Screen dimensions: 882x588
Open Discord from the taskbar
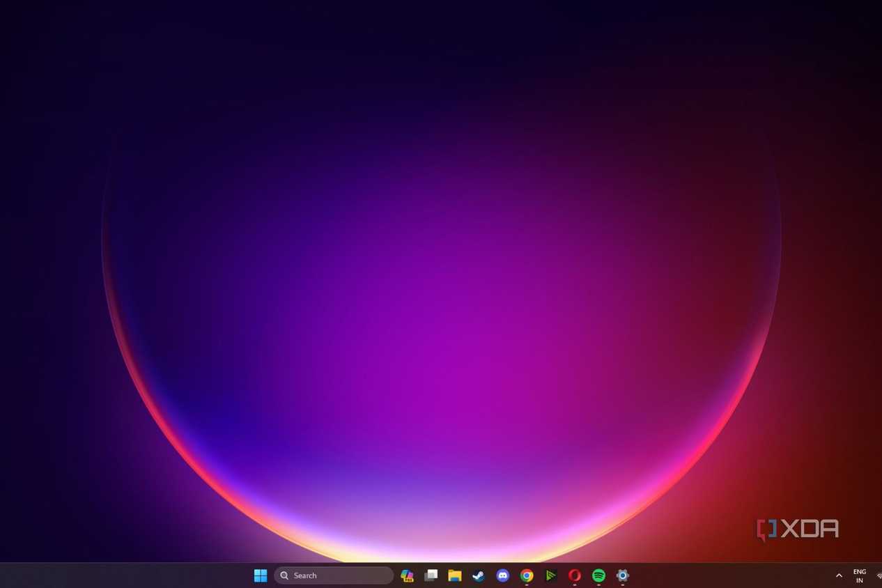click(502, 575)
